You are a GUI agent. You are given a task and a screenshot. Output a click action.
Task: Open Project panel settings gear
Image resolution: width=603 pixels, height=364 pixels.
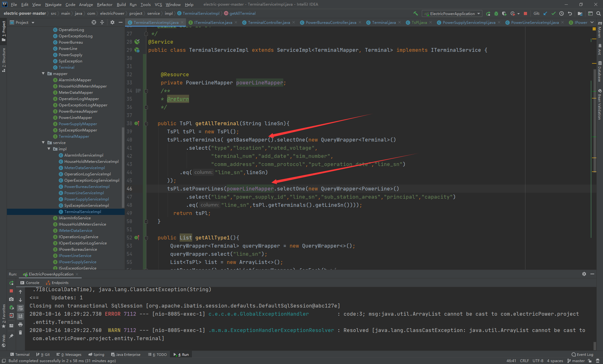coord(112,22)
